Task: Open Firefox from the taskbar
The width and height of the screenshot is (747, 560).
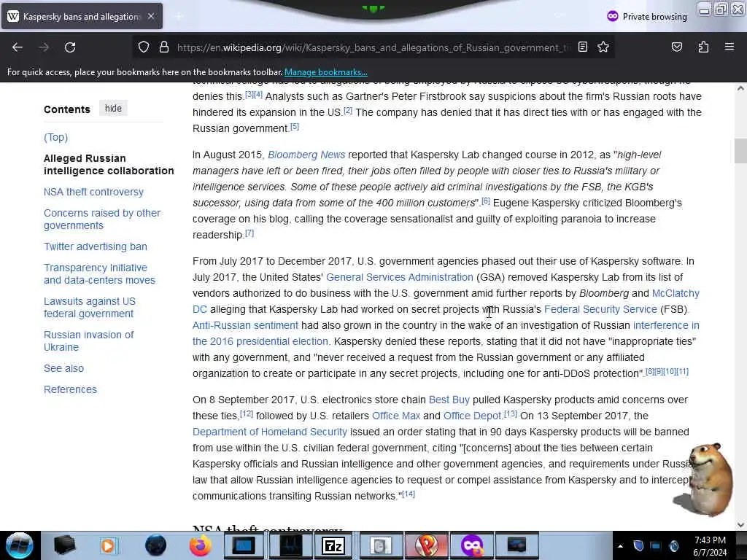Action: pos(201,545)
